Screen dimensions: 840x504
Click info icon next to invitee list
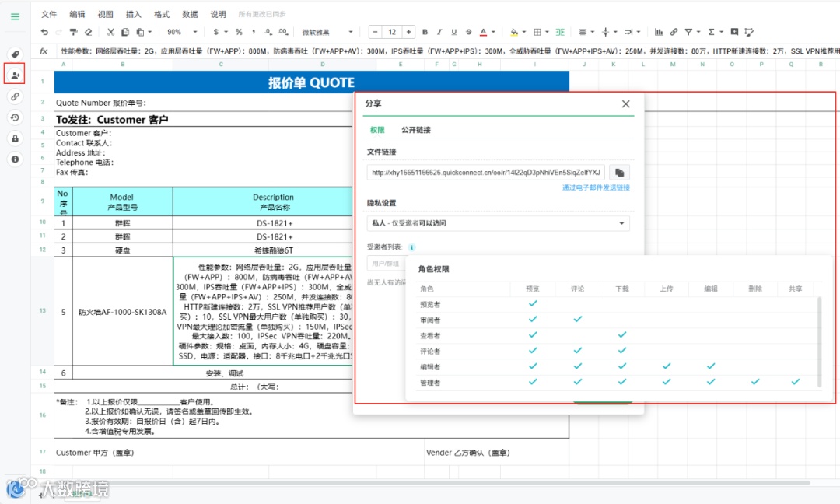point(411,247)
